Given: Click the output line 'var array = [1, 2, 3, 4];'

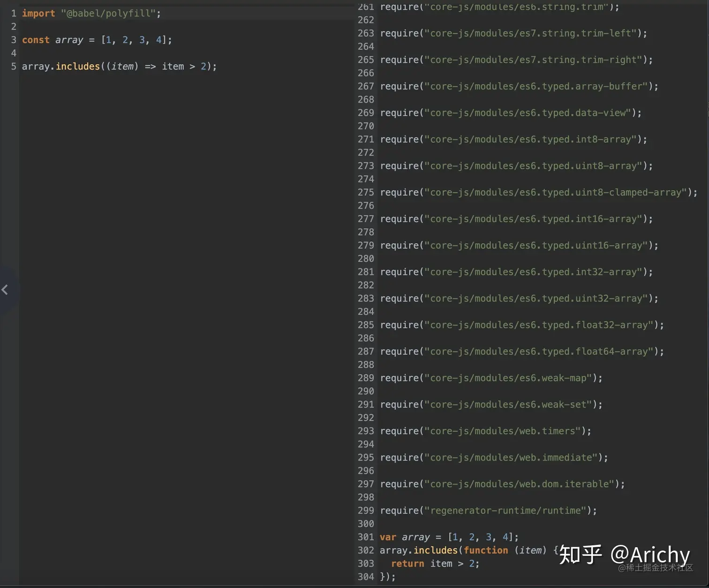Looking at the screenshot, I should point(449,537).
